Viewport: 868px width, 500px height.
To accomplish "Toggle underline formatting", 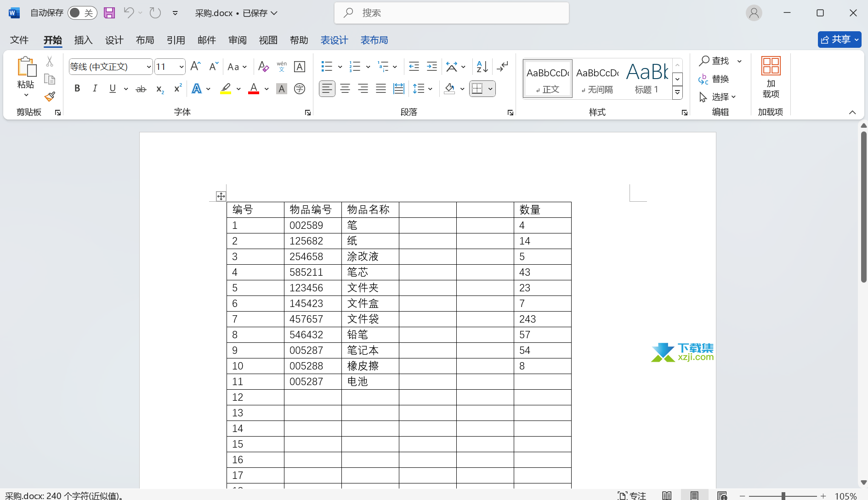I will point(113,89).
